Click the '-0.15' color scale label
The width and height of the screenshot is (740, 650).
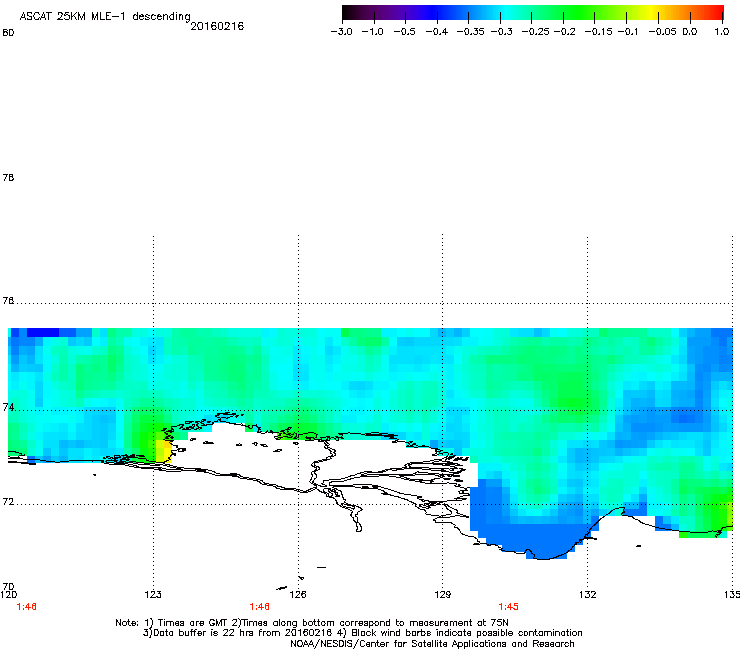point(598,32)
